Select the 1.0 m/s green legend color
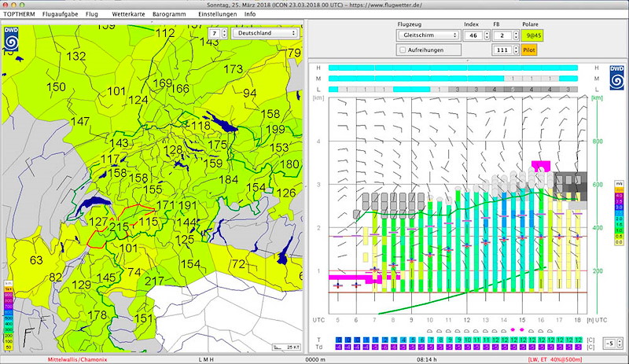This screenshot has height=364, width=629. [619, 231]
